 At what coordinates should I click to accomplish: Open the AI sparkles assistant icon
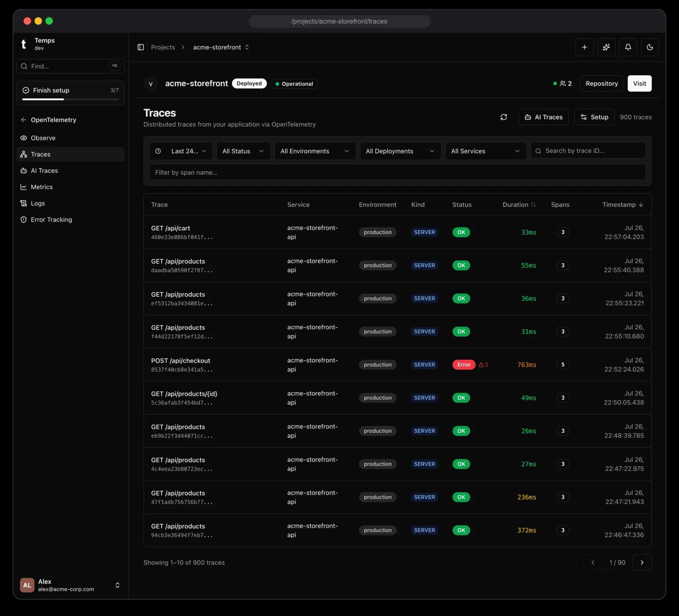(x=606, y=47)
